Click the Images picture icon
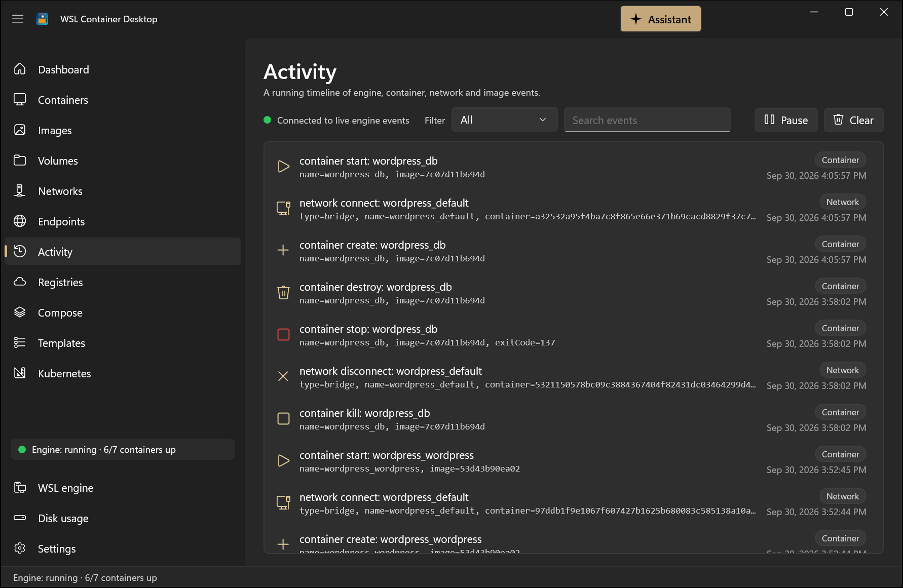 20,130
